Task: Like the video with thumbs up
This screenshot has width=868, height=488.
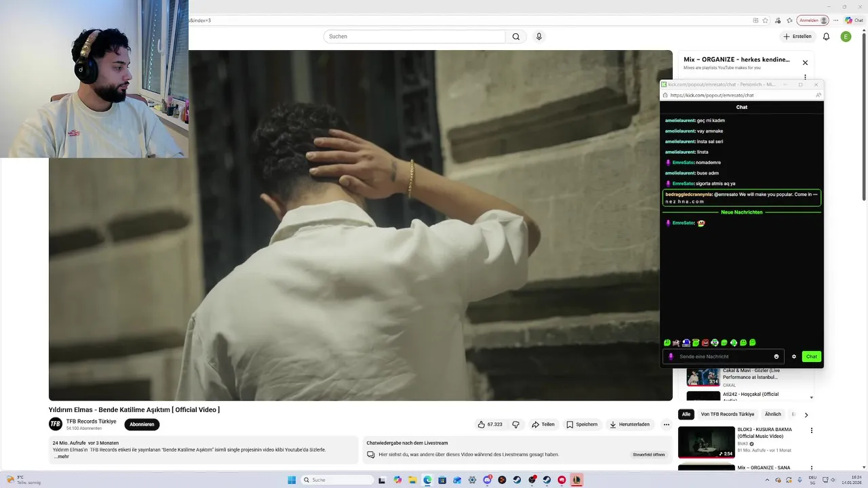Action: (490, 424)
